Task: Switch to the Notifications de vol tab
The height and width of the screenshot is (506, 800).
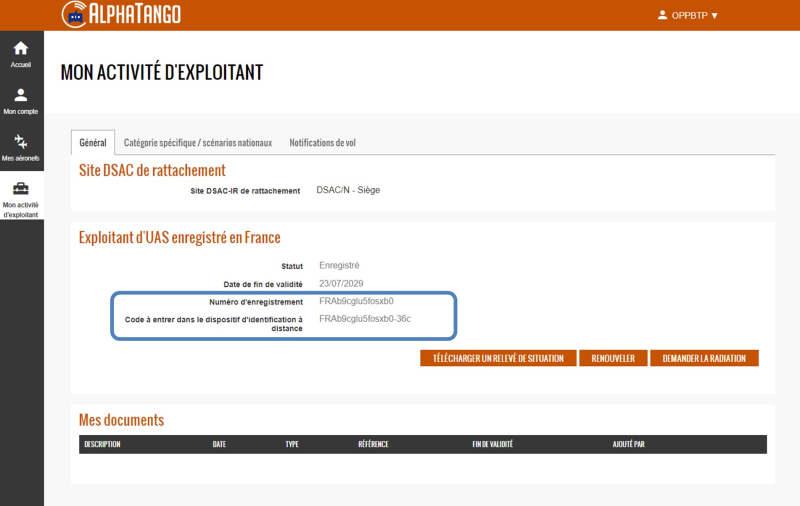Action: tap(322, 143)
